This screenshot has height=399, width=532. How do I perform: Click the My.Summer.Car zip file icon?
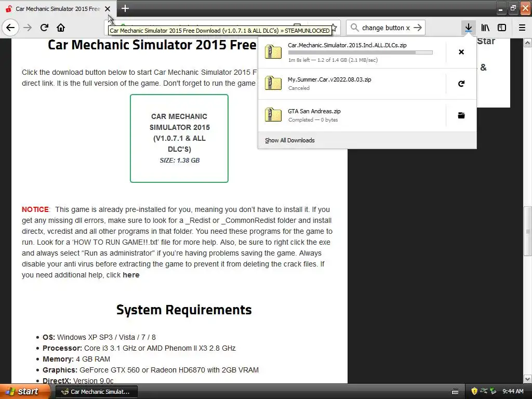(x=273, y=84)
